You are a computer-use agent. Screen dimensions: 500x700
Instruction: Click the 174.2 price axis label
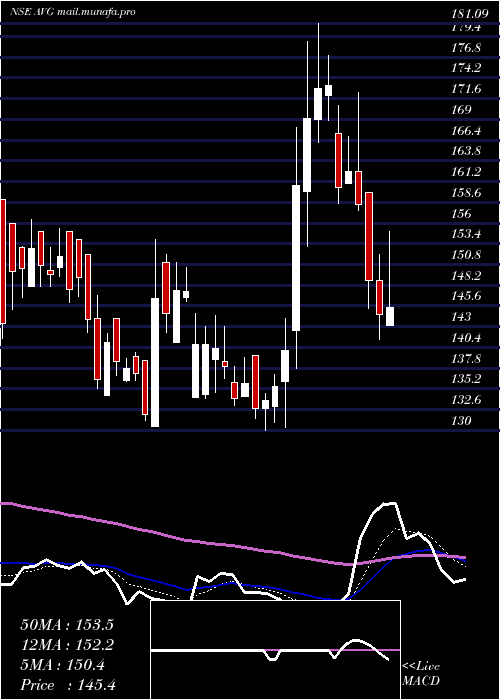pos(466,68)
